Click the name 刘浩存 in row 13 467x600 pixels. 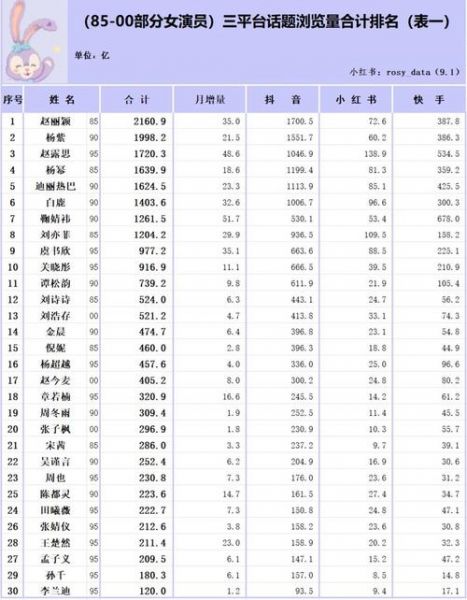[x=56, y=316]
